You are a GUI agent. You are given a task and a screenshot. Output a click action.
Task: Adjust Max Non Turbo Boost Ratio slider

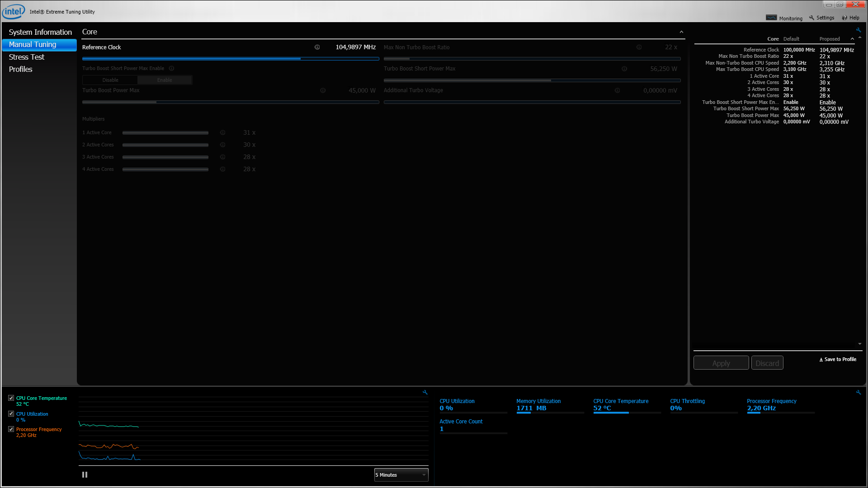[x=532, y=59]
